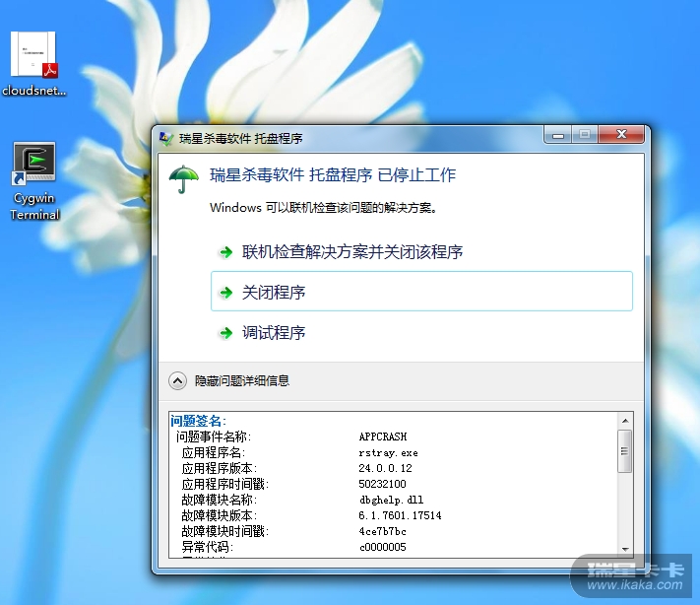Click the 应用程序时间戳 label
The image size is (700, 605).
pyautogui.click(x=225, y=484)
